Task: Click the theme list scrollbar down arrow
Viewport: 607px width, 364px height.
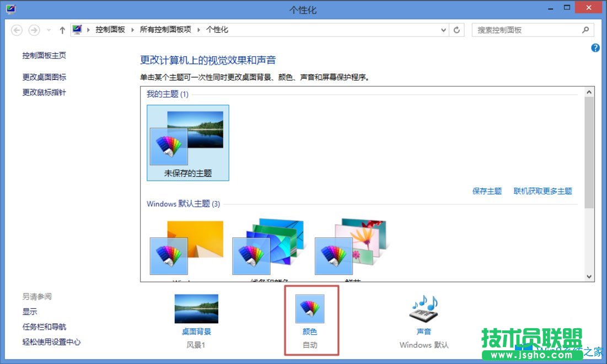Action: click(x=590, y=275)
